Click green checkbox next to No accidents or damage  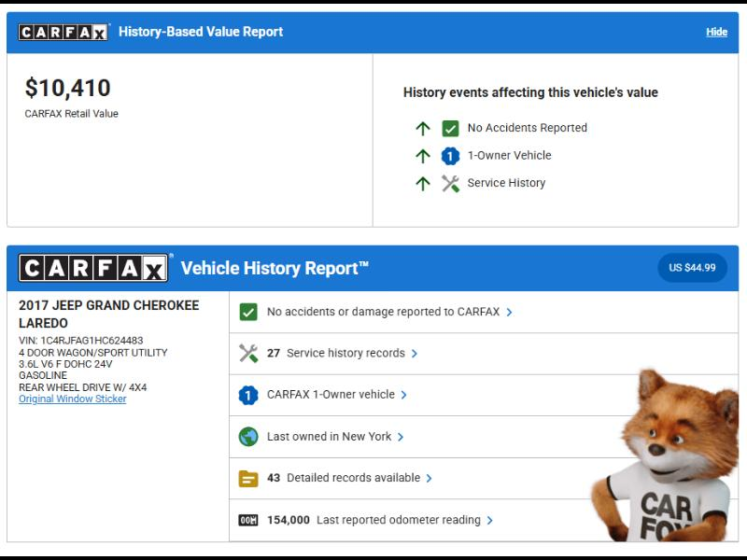(248, 312)
